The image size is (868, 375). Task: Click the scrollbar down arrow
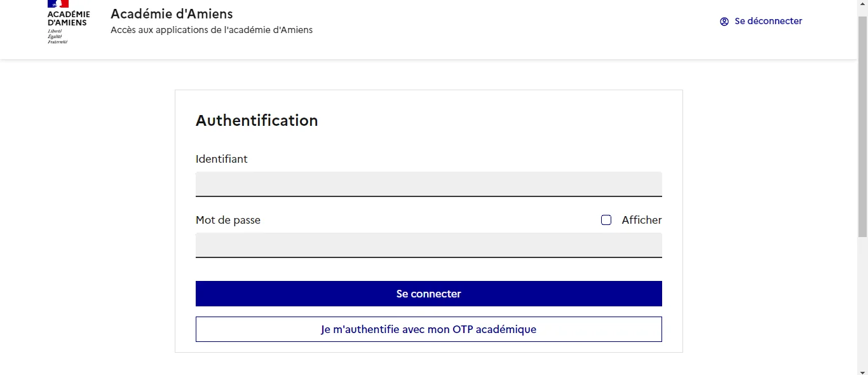pyautogui.click(x=864, y=371)
